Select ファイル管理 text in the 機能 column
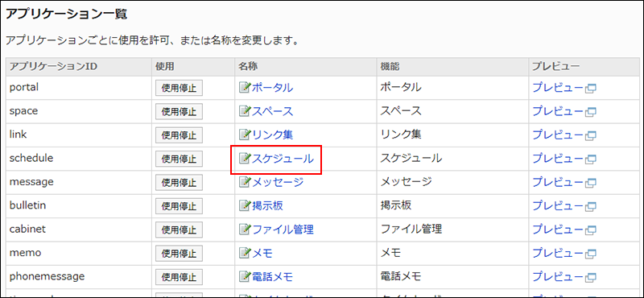This screenshot has height=298, width=644. click(411, 229)
